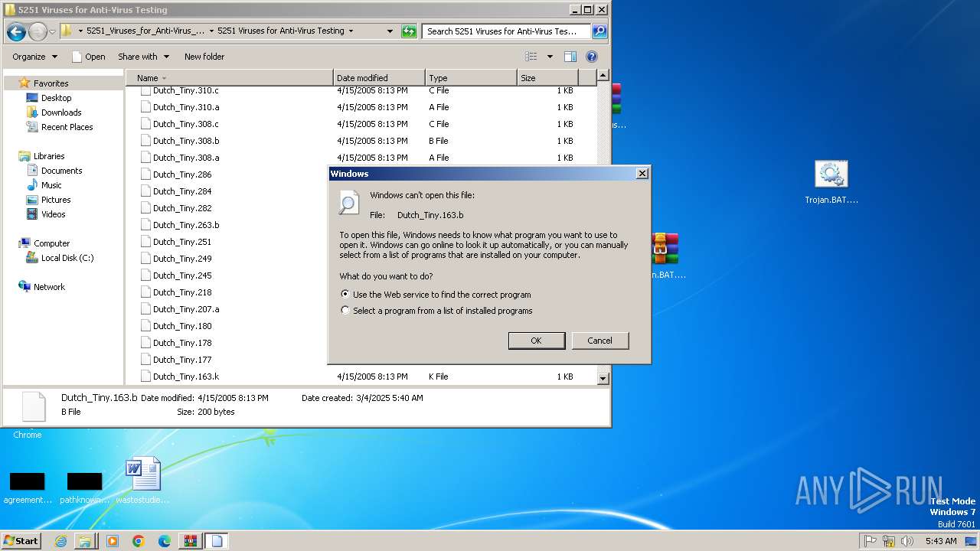This screenshot has width=980, height=551.
Task: Open Local Disk (C:) in navigation pane
Action: 67,258
